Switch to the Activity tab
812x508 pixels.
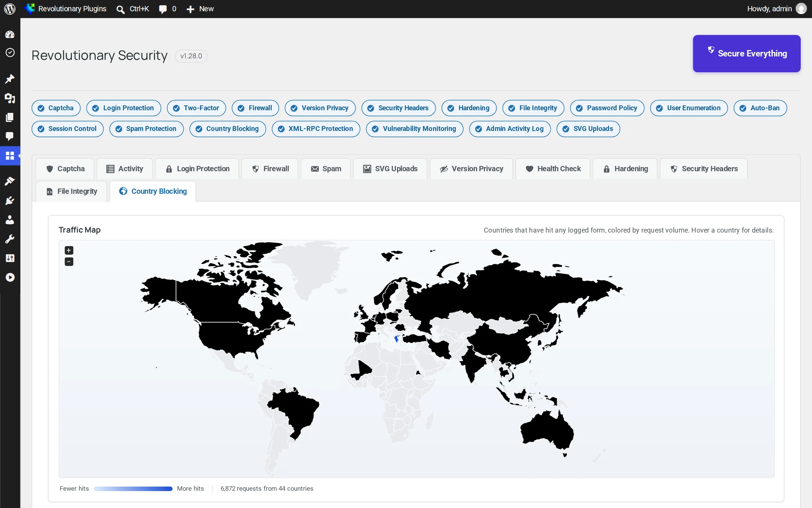pyautogui.click(x=125, y=169)
